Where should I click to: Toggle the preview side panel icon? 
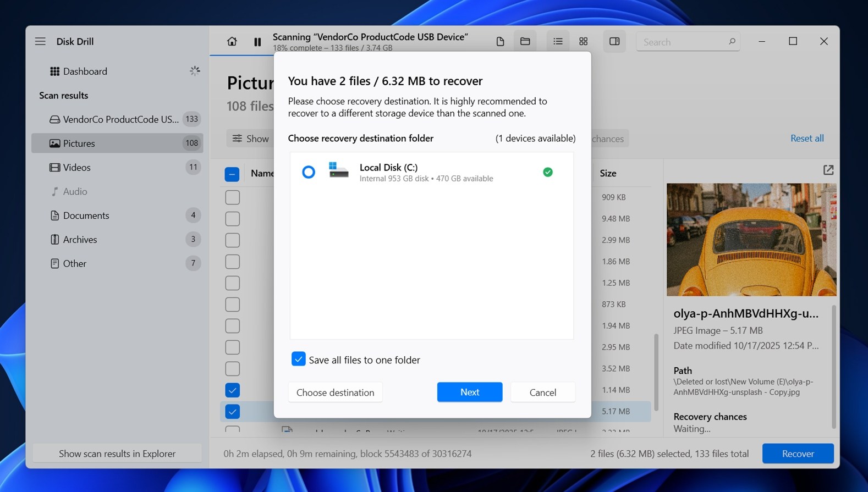click(614, 42)
